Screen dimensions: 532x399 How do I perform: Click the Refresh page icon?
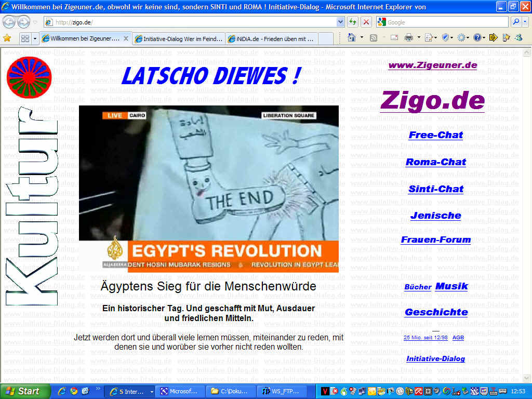(353, 22)
